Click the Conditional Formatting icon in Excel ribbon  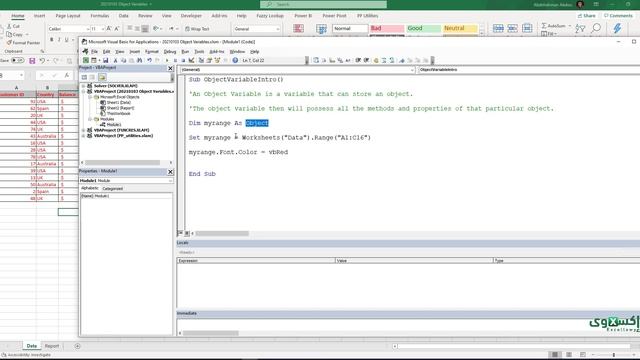(298, 28)
